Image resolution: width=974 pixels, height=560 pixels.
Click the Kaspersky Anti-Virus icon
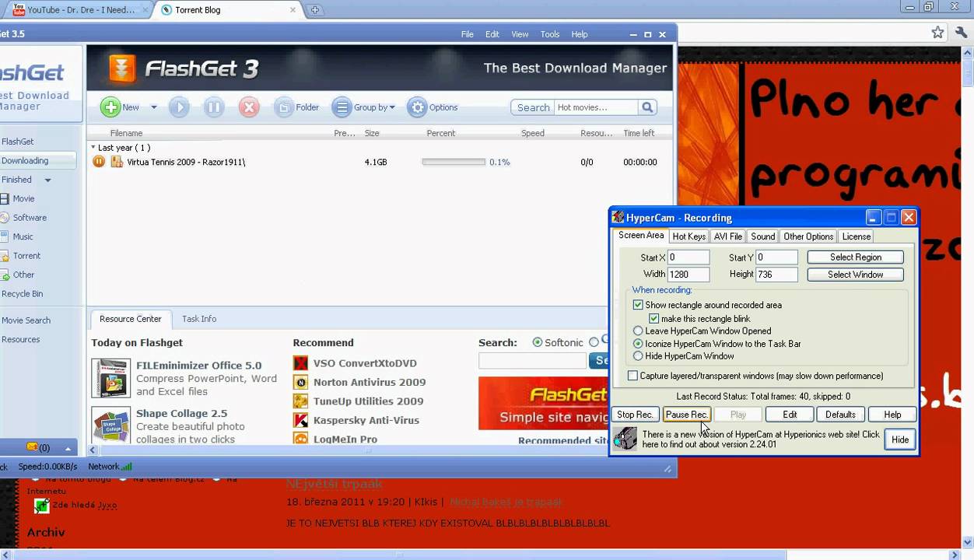tap(300, 420)
